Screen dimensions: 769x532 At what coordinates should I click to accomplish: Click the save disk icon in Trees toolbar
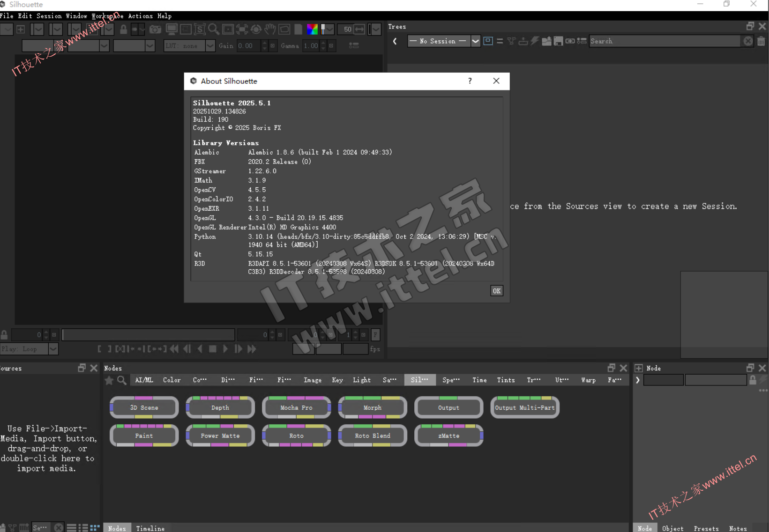[x=558, y=41]
